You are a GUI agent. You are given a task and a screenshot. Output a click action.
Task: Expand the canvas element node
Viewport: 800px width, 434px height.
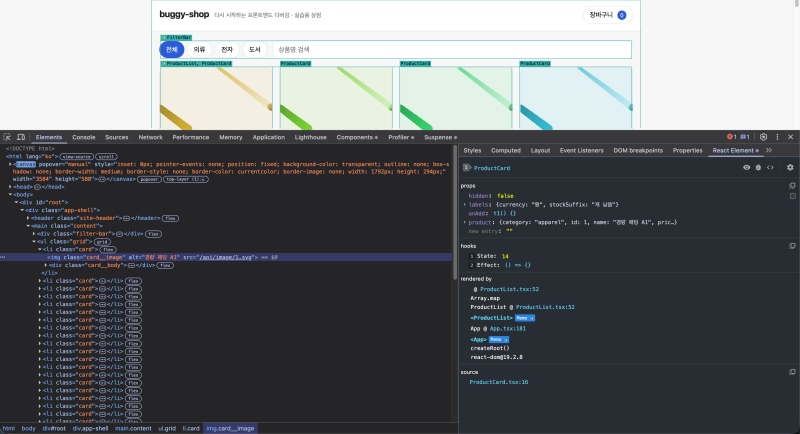coord(10,164)
